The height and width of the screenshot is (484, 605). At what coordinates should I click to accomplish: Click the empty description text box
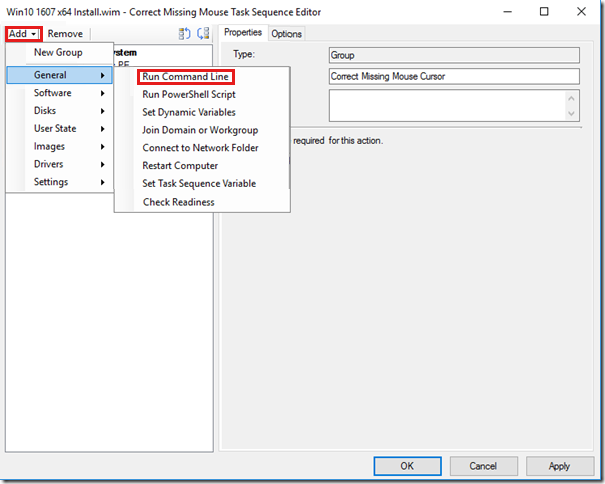[448, 105]
